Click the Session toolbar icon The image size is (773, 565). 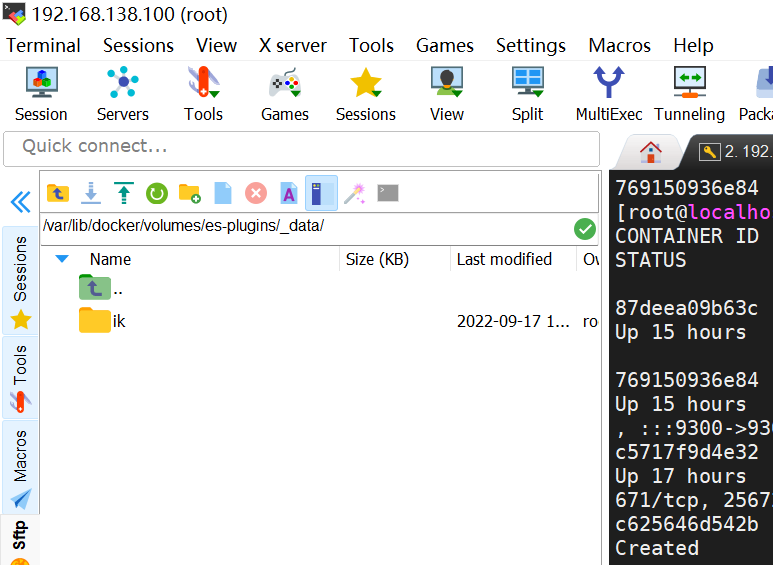point(41,94)
